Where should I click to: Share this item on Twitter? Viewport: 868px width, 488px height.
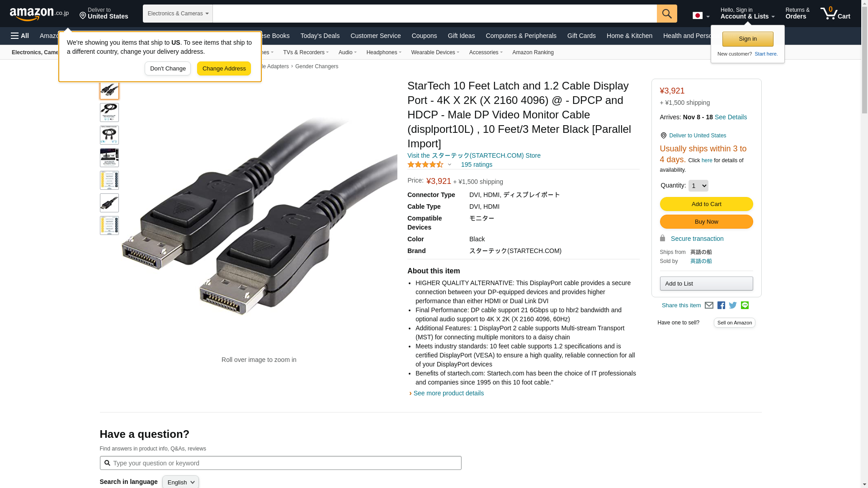click(733, 305)
